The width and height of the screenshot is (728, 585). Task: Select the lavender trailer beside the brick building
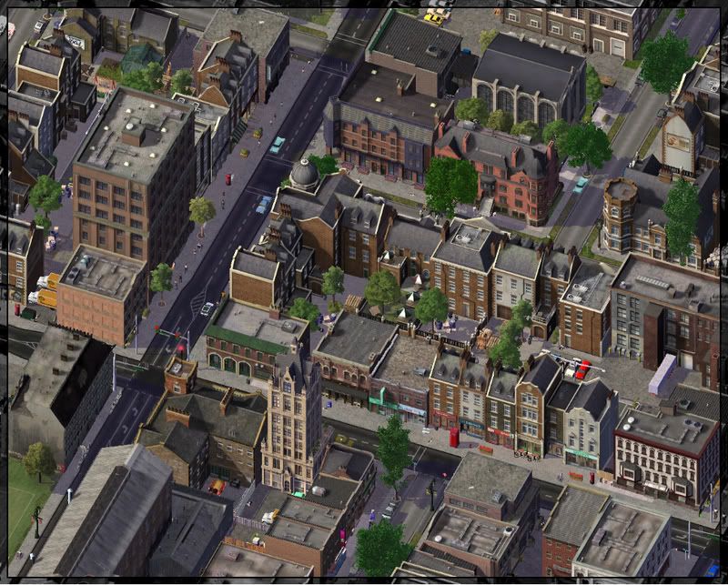tap(662, 375)
